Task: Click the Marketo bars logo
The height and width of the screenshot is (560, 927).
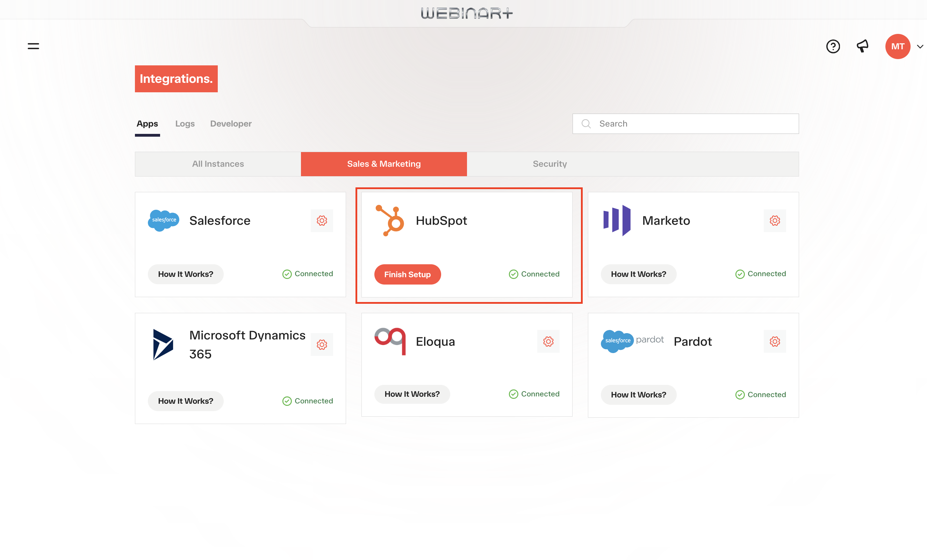Action: (617, 221)
